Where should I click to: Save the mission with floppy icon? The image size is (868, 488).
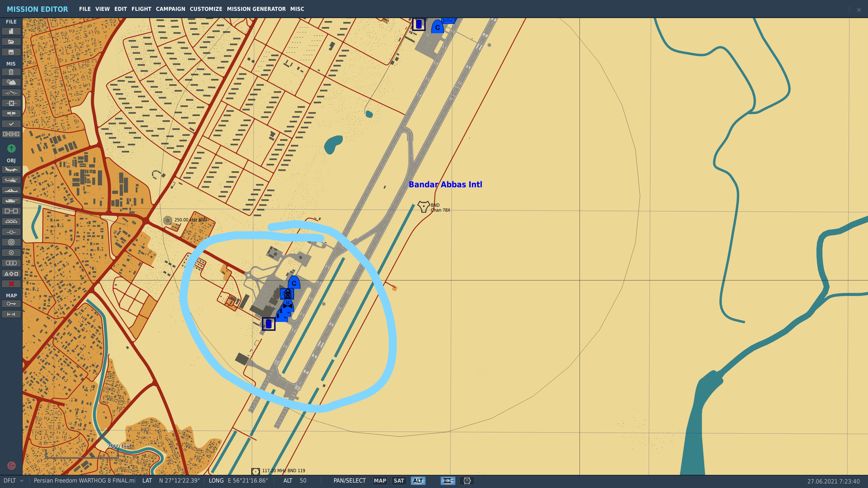click(11, 52)
